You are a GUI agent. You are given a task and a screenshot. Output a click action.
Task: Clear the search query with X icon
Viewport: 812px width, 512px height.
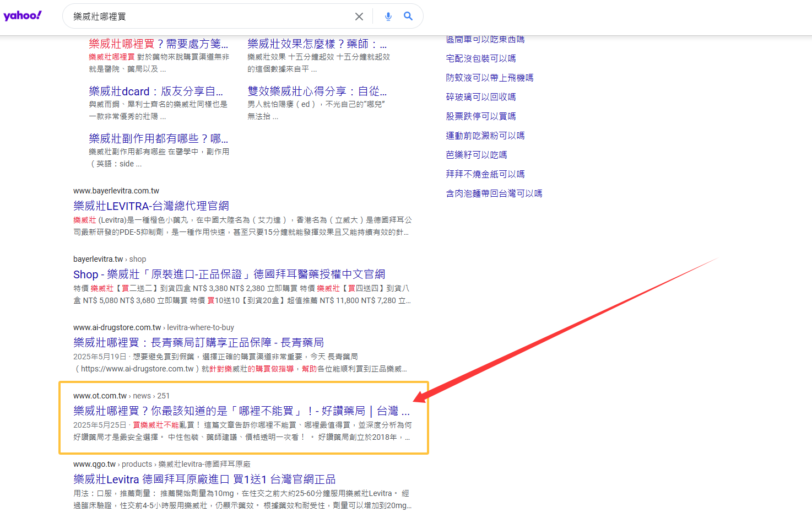pyautogui.click(x=359, y=17)
